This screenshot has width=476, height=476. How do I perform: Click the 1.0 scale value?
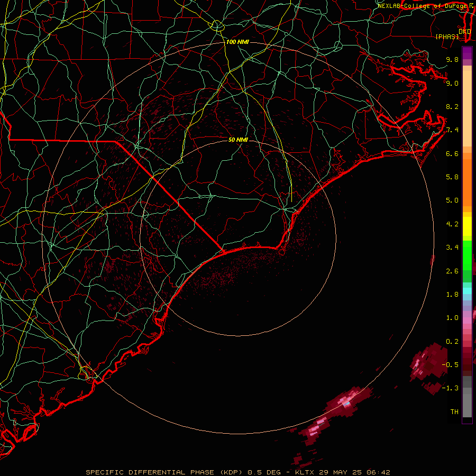click(x=452, y=318)
